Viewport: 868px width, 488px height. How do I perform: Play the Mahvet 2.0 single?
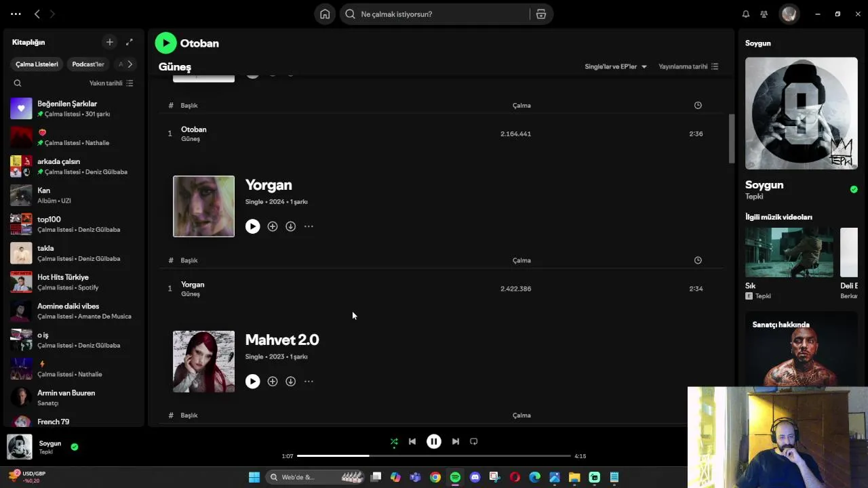pos(252,382)
